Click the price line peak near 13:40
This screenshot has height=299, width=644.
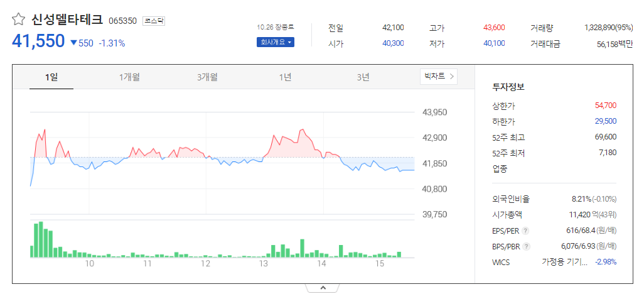pos(302,129)
